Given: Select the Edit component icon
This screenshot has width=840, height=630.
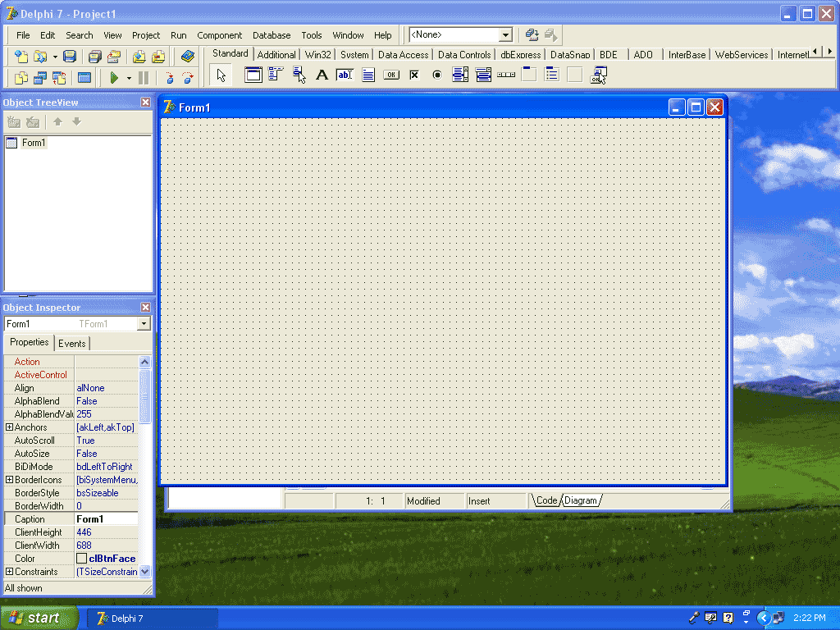Looking at the screenshot, I should tap(345, 75).
